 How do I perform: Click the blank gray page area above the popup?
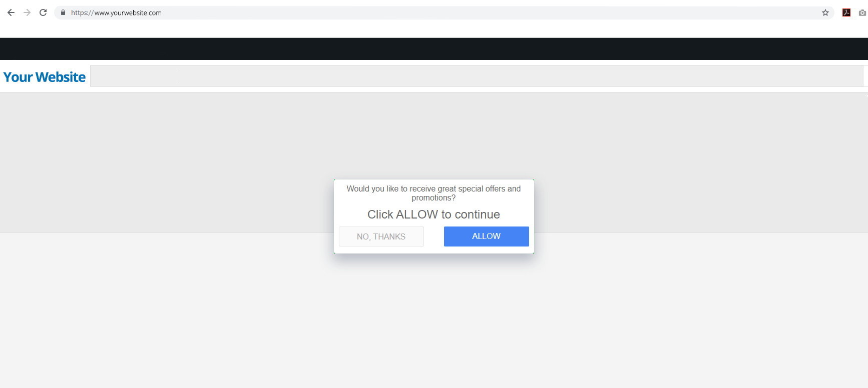434,135
